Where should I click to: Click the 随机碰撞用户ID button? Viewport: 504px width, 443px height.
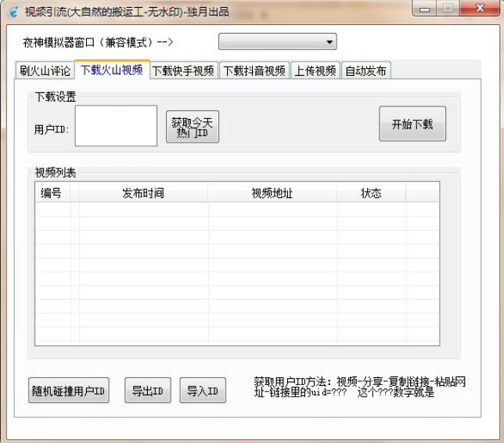(x=69, y=391)
